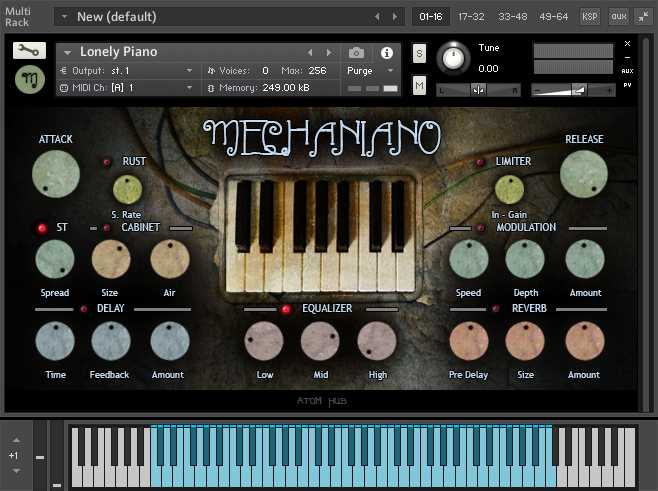Click the Modulation Depth knob
This screenshot has height=491, width=658.
pos(525,259)
